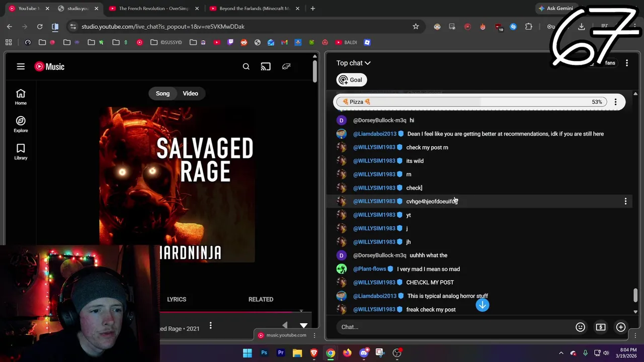Image resolution: width=644 pixels, height=362 pixels.
Task: Switch to the Video toggle option
Action: [190, 94]
